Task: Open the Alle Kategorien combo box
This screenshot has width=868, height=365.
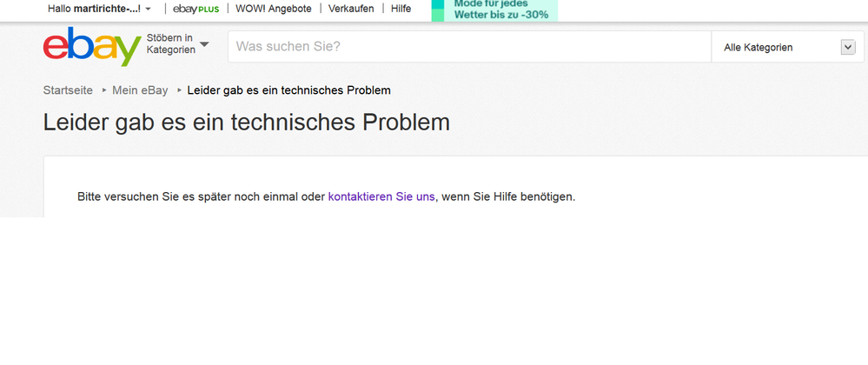Action: (786, 48)
